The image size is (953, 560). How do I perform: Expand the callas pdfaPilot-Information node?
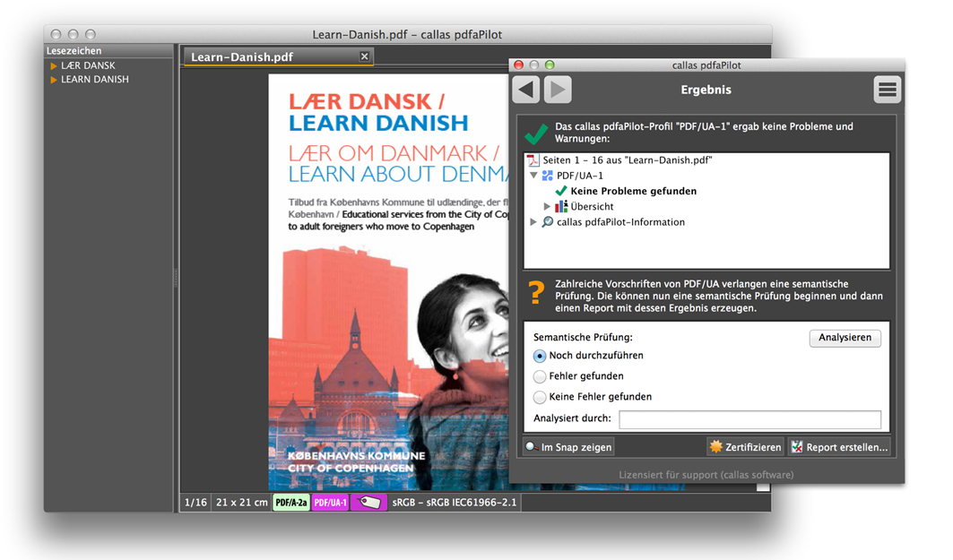pos(534,222)
